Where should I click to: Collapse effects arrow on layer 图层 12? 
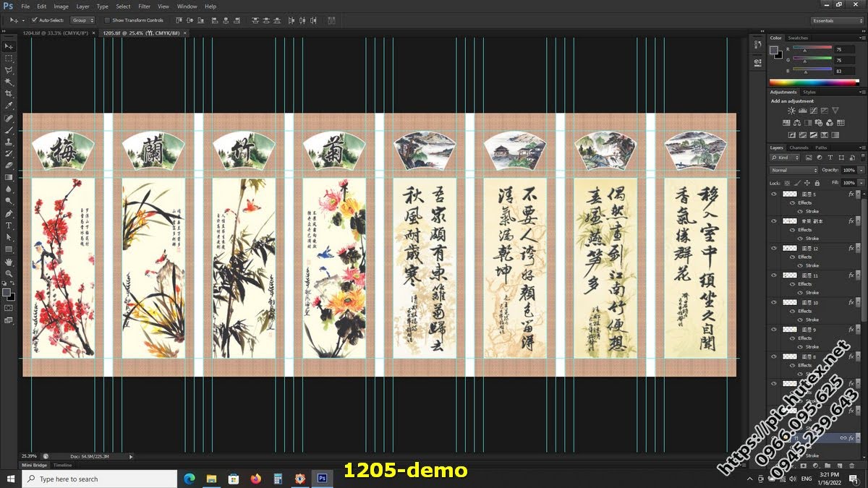[859, 248]
